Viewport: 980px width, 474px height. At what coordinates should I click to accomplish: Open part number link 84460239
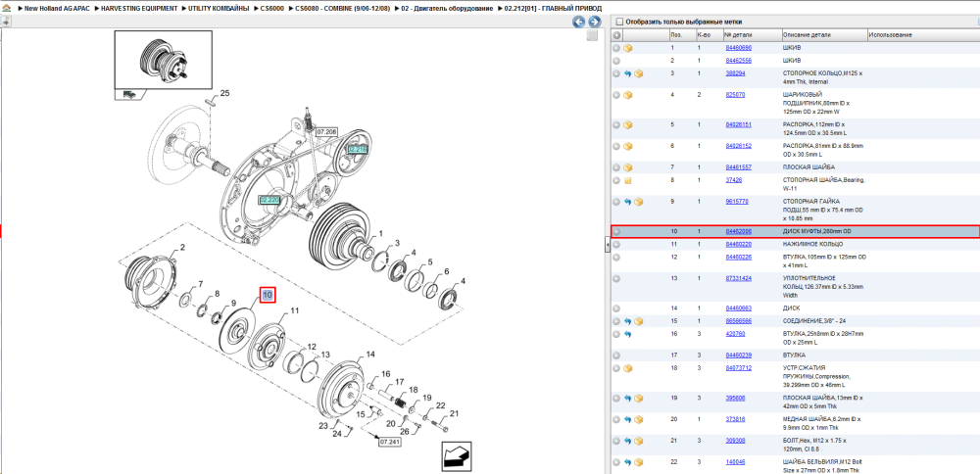coord(738,355)
